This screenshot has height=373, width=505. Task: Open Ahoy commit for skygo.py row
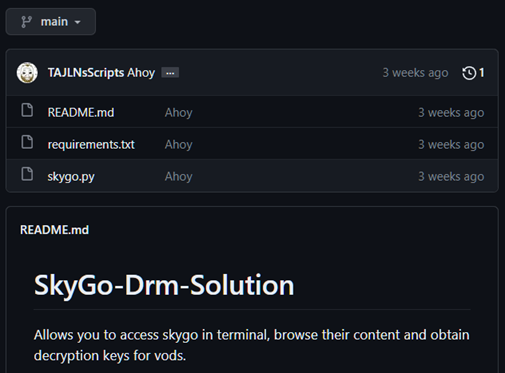click(x=178, y=177)
